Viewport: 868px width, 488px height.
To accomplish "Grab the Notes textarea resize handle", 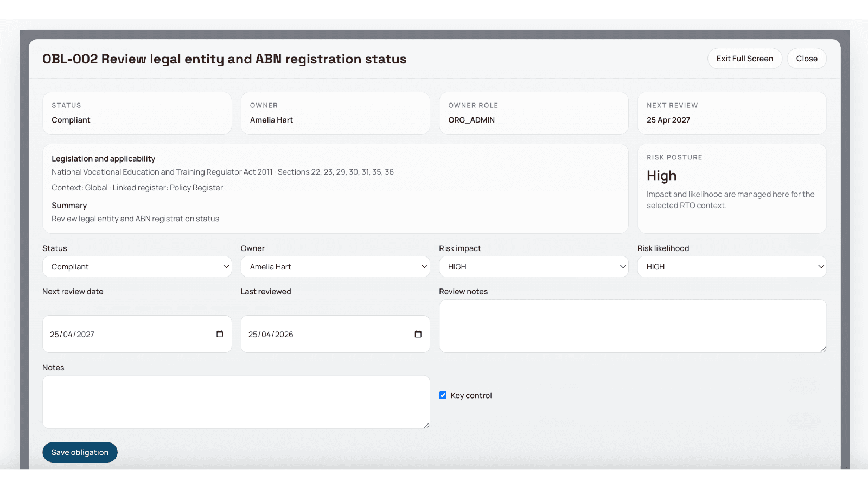I will (426, 426).
